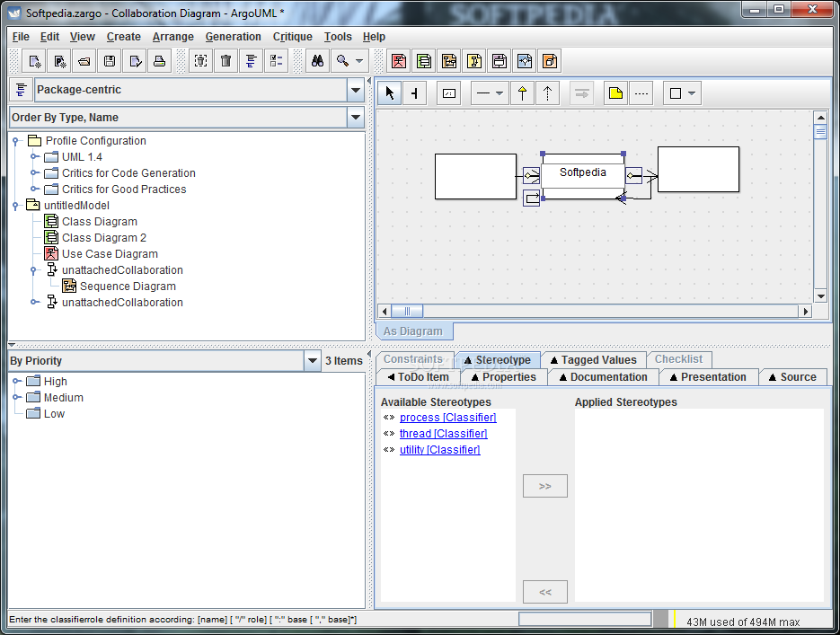The image size is (840, 635).
Task: Open the Package-centric perspective dropdown
Action: (x=356, y=90)
